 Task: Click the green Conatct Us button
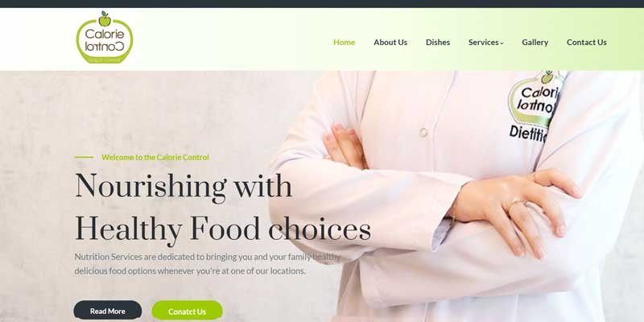tap(187, 311)
